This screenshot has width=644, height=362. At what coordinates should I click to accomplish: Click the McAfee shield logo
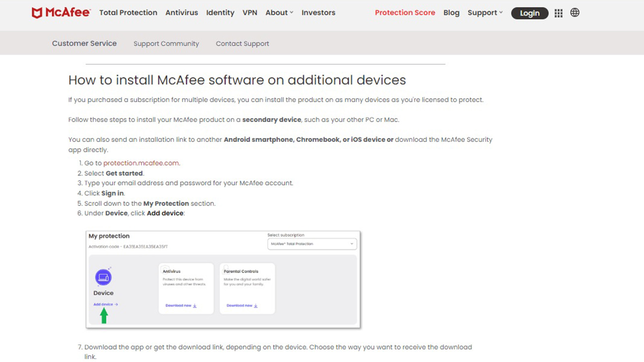click(37, 13)
